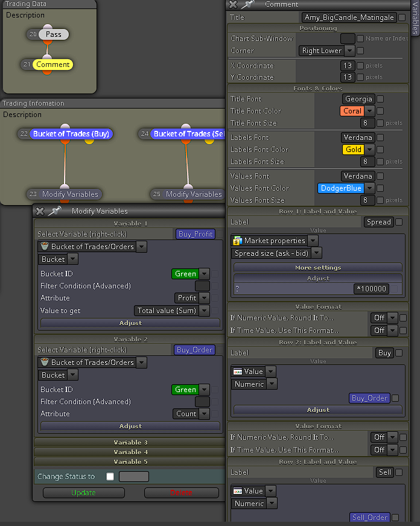Open the Spread size (ask - bid) dropdown
This screenshot has height=526, width=420.
[316, 253]
